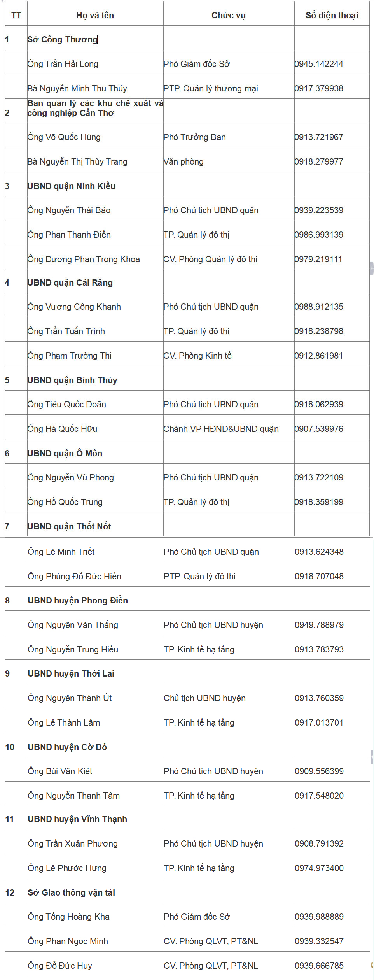
Task: Click the "UBND quận Ninh Kiều" heading
Action: 72,186
